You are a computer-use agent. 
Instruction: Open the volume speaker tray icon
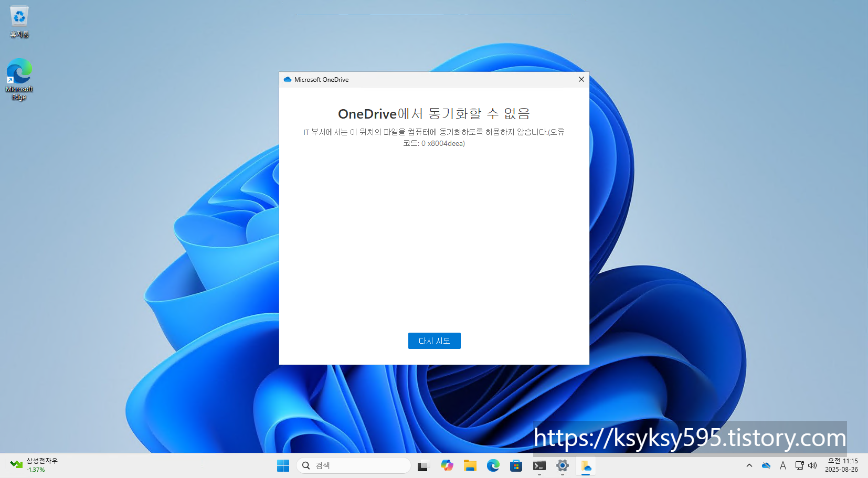[812, 465]
